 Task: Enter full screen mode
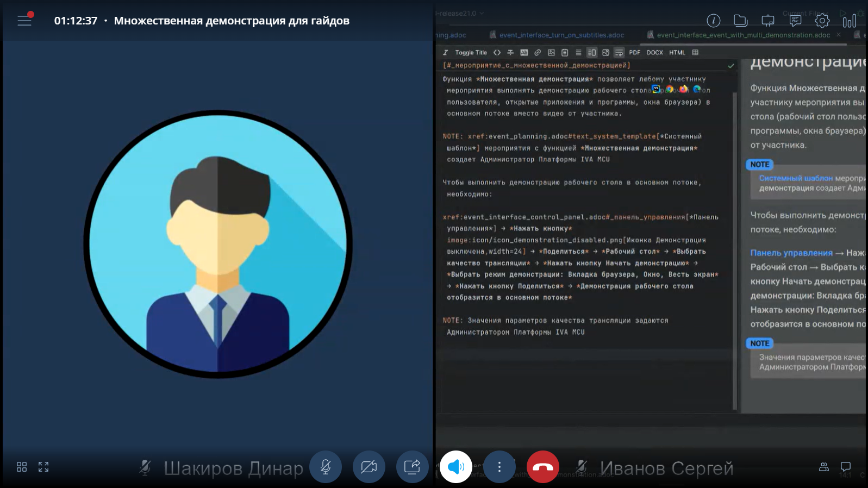[x=43, y=467]
